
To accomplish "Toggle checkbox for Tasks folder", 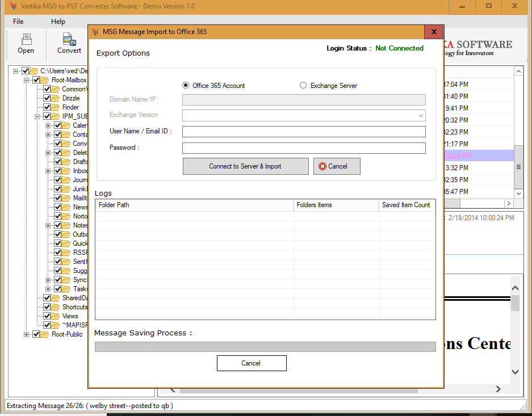I will coord(58,289).
